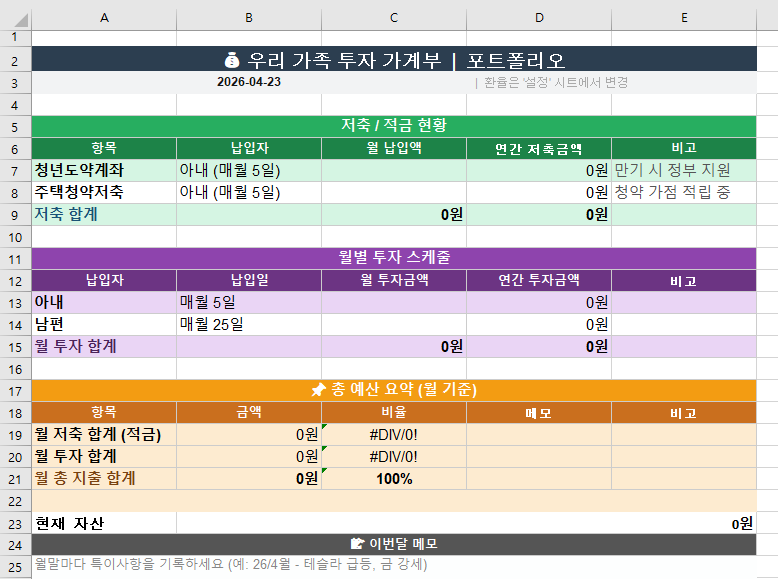The width and height of the screenshot is (778, 579).
Task: Select the 100% ratio cell
Action: click(394, 479)
